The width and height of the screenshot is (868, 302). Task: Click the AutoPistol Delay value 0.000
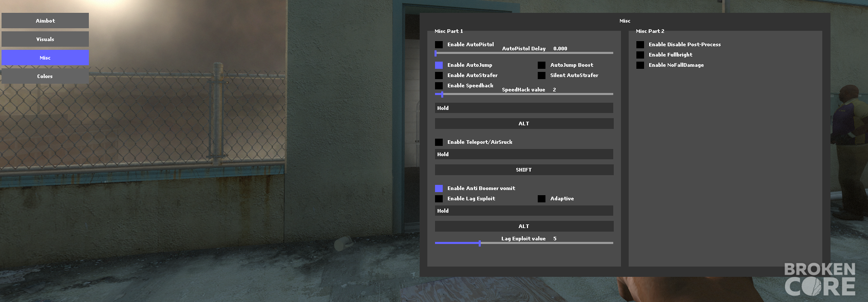pos(560,49)
